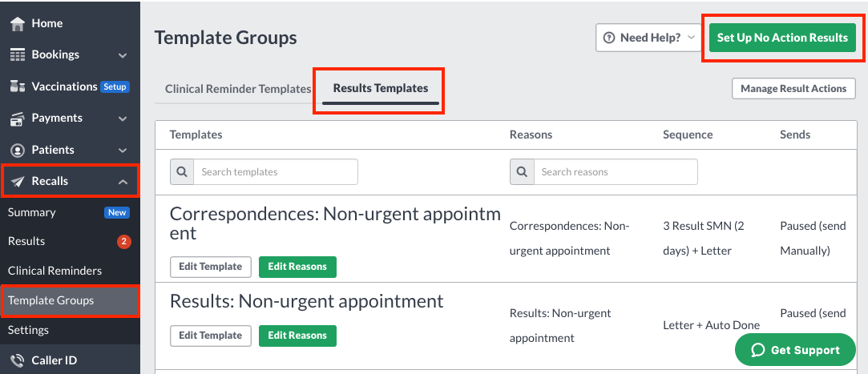This screenshot has height=374, width=868.
Task: Click the Payments card icon
Action: pos(18,118)
